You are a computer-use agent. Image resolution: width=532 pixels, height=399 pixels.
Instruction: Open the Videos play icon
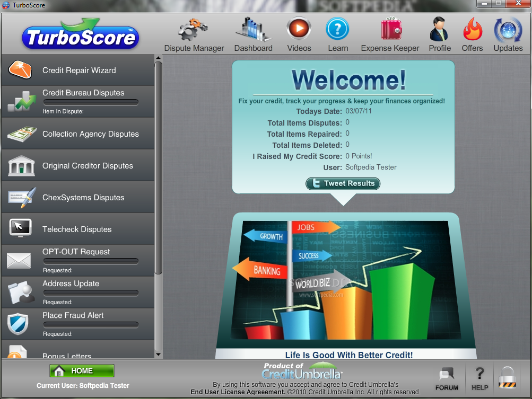pyautogui.click(x=299, y=29)
